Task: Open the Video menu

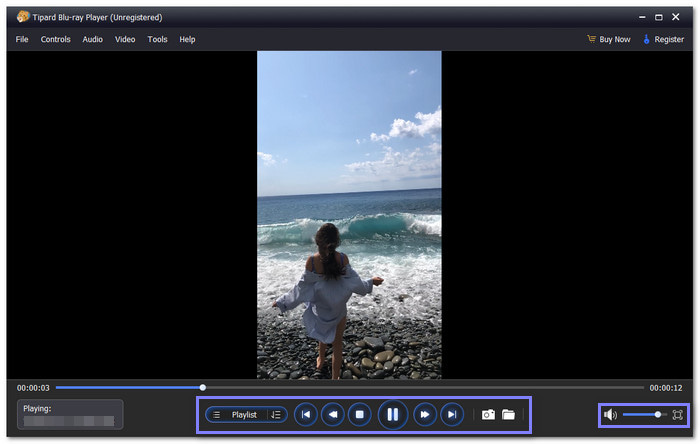Action: pyautogui.click(x=125, y=39)
